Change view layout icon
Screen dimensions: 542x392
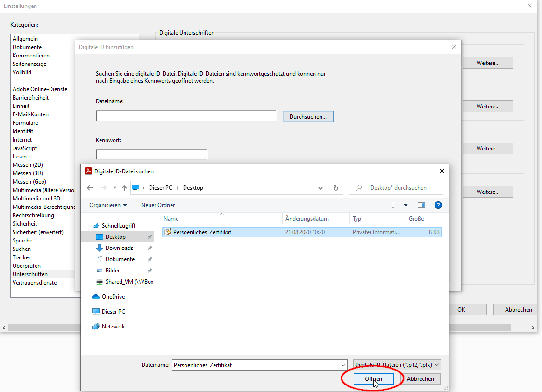(x=396, y=205)
